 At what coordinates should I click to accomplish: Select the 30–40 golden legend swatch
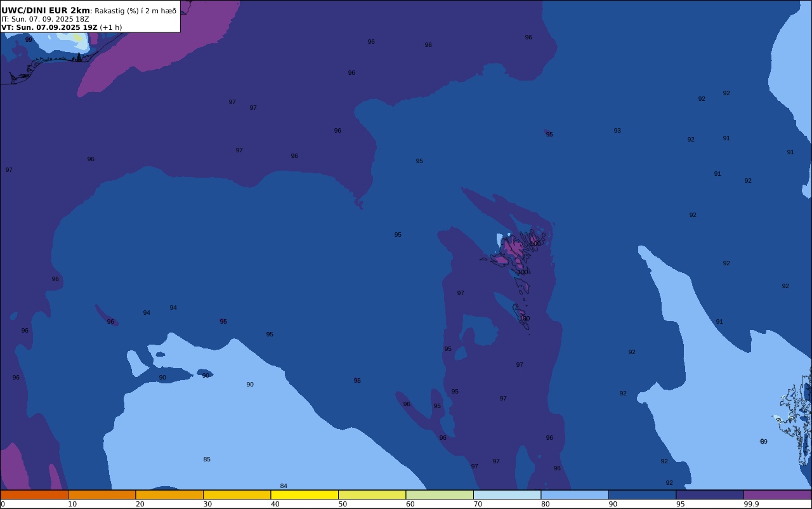pyautogui.click(x=237, y=494)
